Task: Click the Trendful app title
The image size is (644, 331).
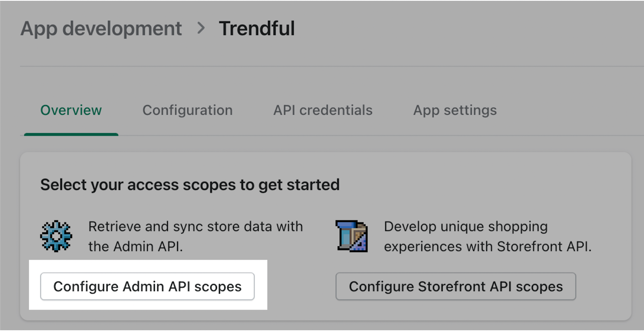Action: tap(256, 29)
